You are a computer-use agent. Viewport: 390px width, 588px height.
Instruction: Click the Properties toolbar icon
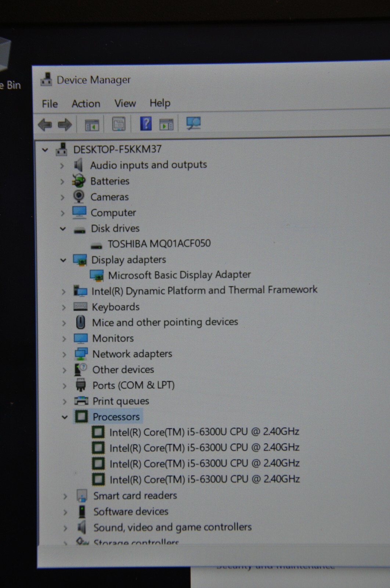pyautogui.click(x=119, y=124)
